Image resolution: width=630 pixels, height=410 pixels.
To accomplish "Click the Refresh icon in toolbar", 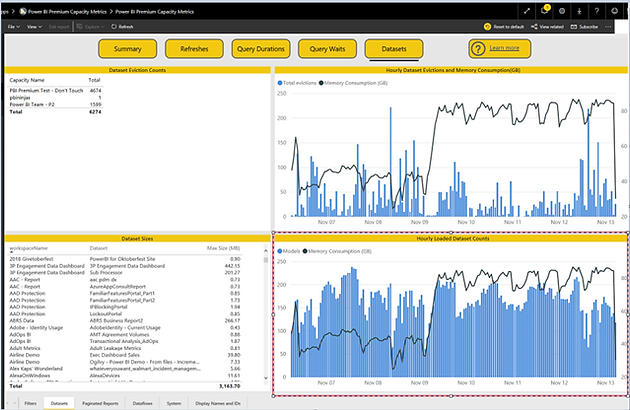I will tap(114, 27).
